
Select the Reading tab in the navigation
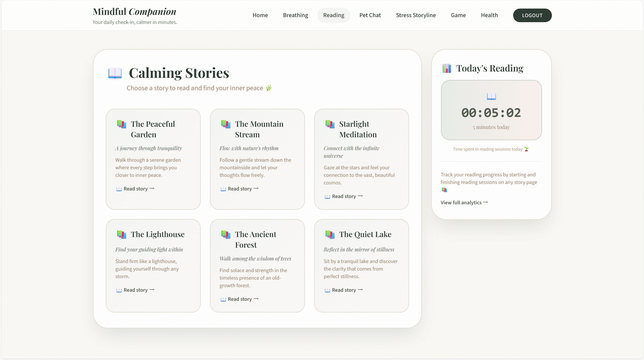click(333, 15)
